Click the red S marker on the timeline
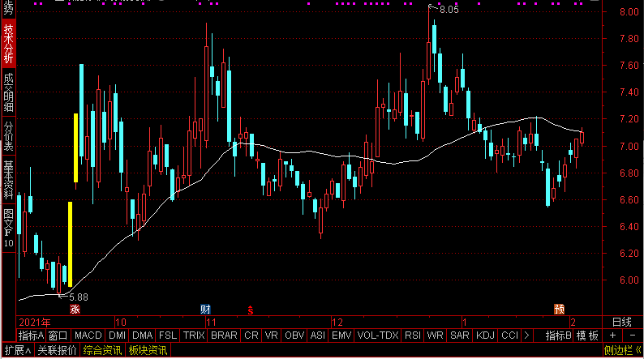644x359 pixels. (251, 310)
